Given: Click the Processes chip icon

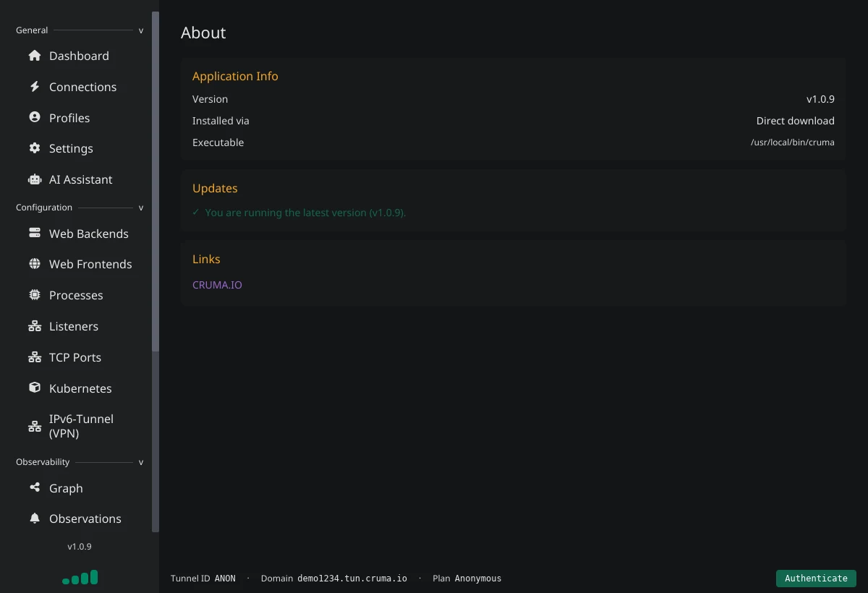Looking at the screenshot, I should [x=35, y=295].
